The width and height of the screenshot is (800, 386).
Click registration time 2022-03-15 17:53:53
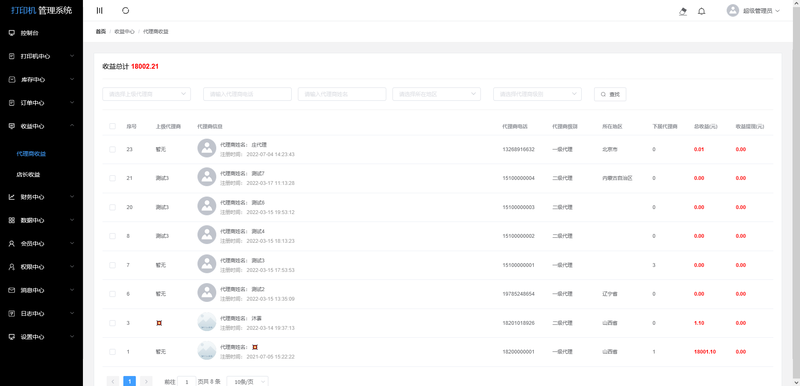[270, 270]
